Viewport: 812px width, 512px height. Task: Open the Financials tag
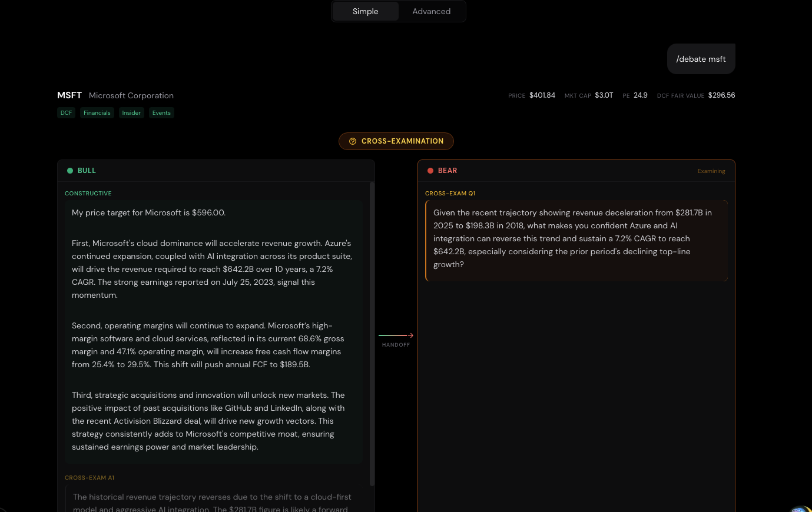click(97, 112)
